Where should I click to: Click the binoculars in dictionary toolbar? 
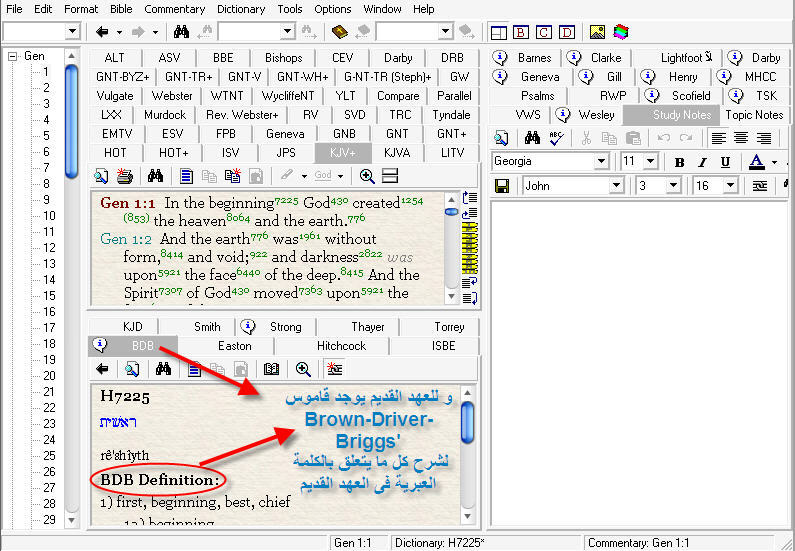tap(163, 370)
